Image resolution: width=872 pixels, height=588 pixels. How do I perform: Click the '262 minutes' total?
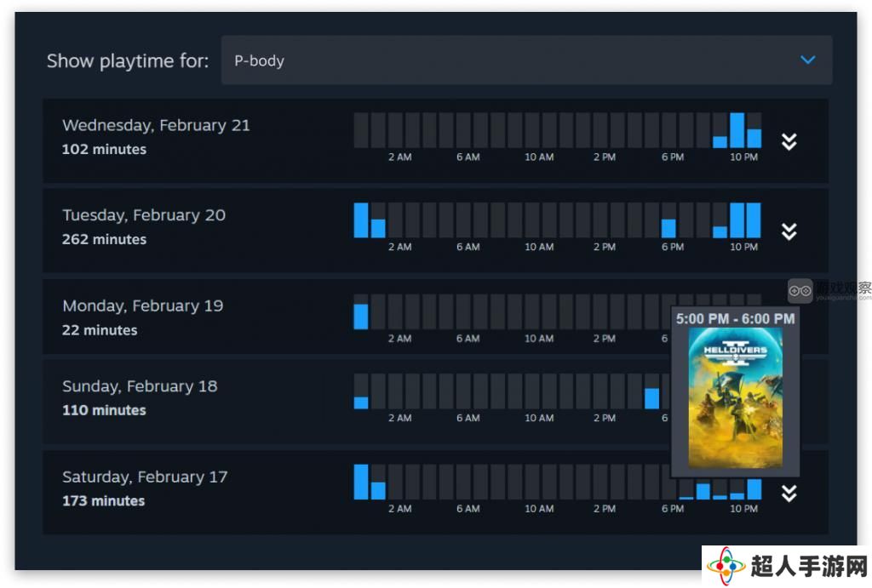[x=105, y=239]
